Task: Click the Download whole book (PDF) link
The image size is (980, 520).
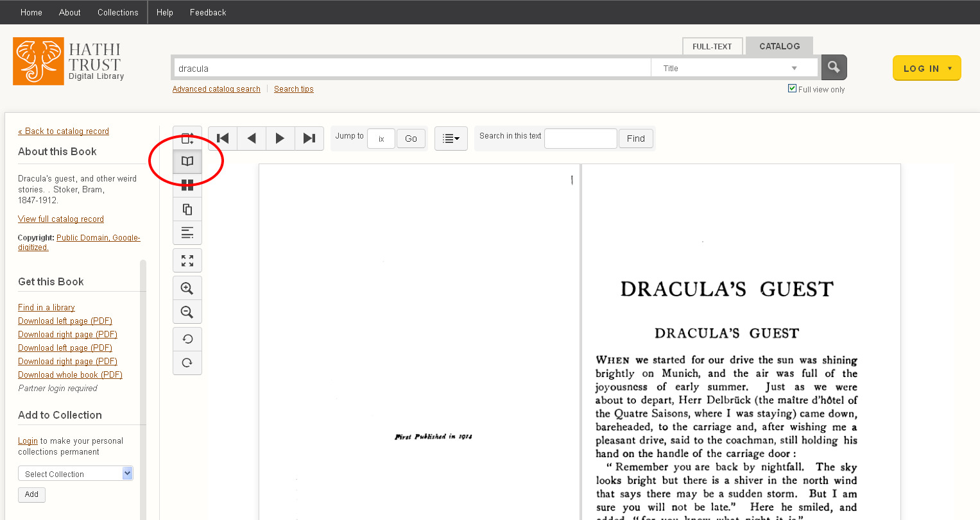Action: (x=70, y=375)
